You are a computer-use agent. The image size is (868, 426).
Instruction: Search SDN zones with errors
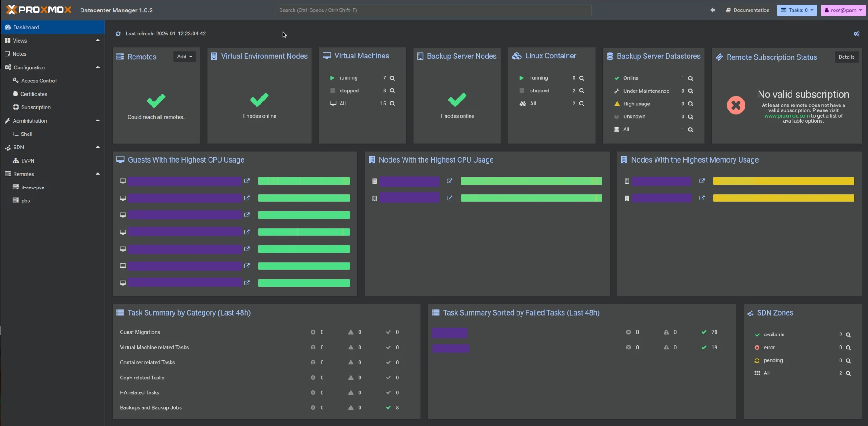(x=849, y=347)
